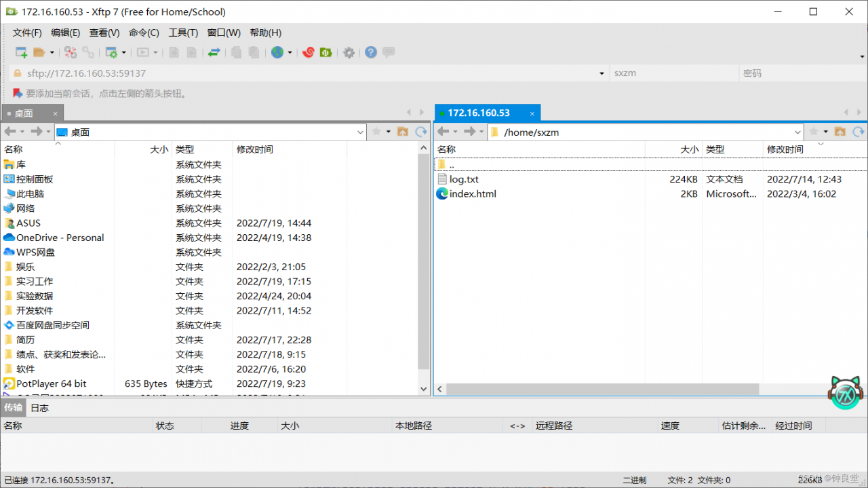Open the local back-arrow history dropdown

click(x=22, y=132)
